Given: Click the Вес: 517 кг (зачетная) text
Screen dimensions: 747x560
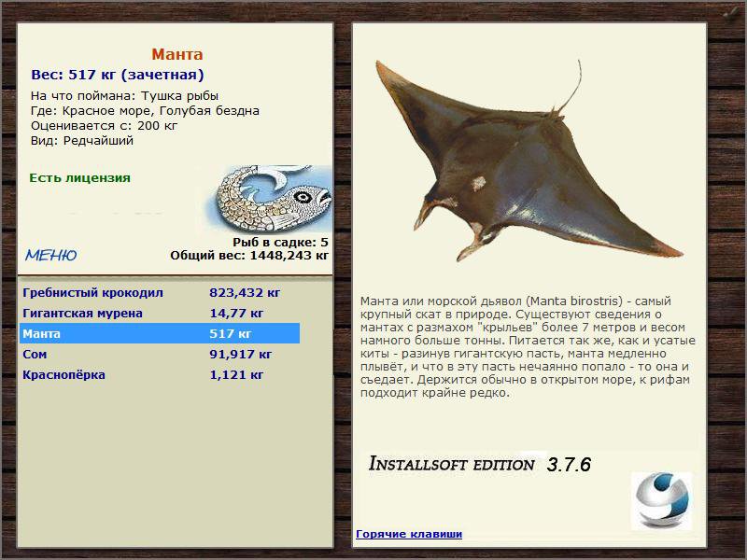Looking at the screenshot, I should (118, 75).
